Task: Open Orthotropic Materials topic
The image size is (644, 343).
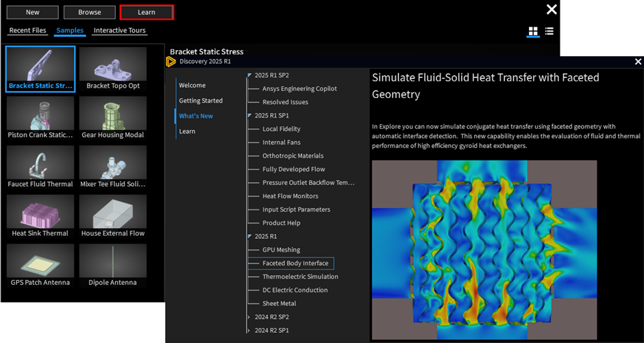Action: pos(293,156)
